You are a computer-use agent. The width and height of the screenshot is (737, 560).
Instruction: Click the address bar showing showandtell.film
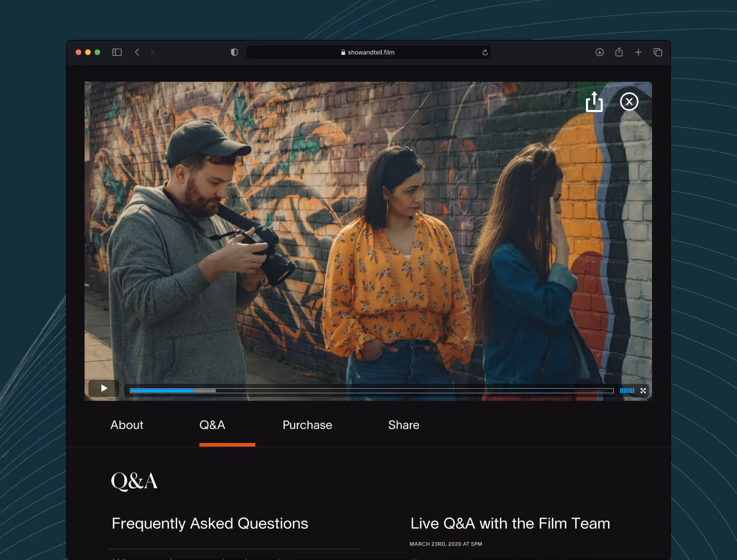(368, 52)
